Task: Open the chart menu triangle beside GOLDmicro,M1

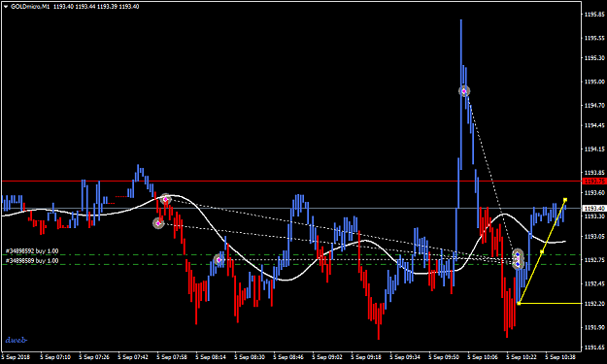Action: pyautogui.click(x=6, y=7)
